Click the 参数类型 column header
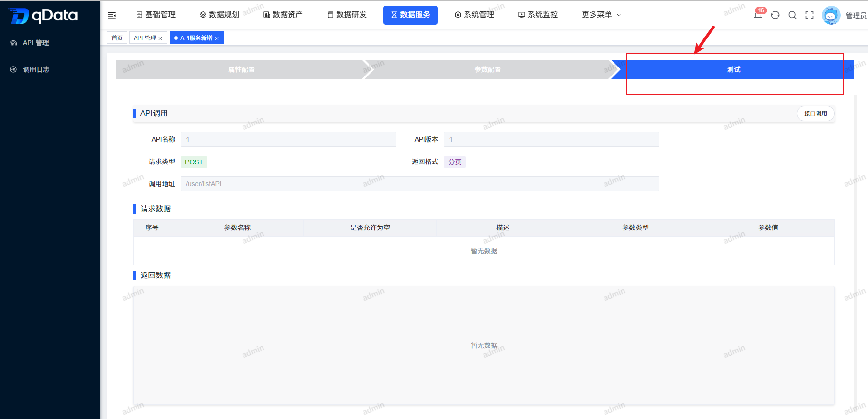The image size is (868, 419). point(635,228)
